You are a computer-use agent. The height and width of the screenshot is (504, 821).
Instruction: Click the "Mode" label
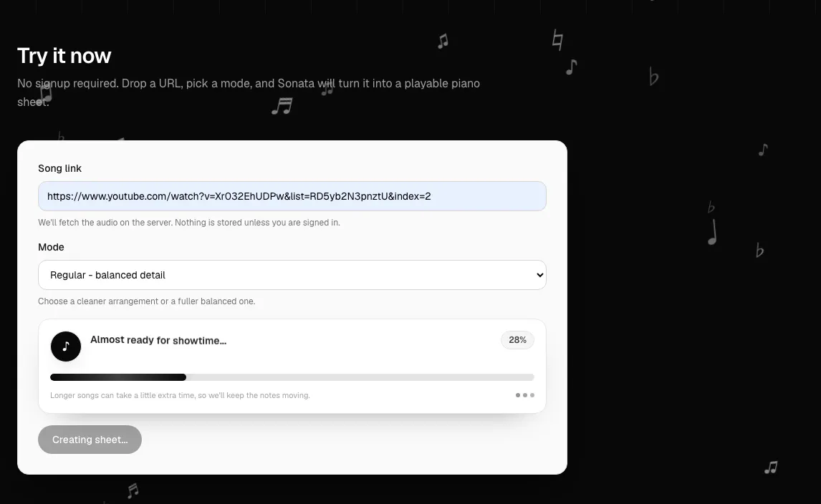click(51, 247)
